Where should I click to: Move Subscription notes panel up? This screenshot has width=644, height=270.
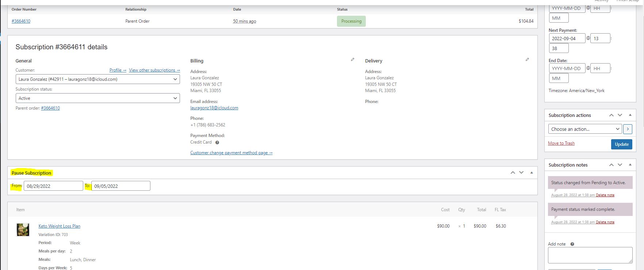[x=612, y=165]
